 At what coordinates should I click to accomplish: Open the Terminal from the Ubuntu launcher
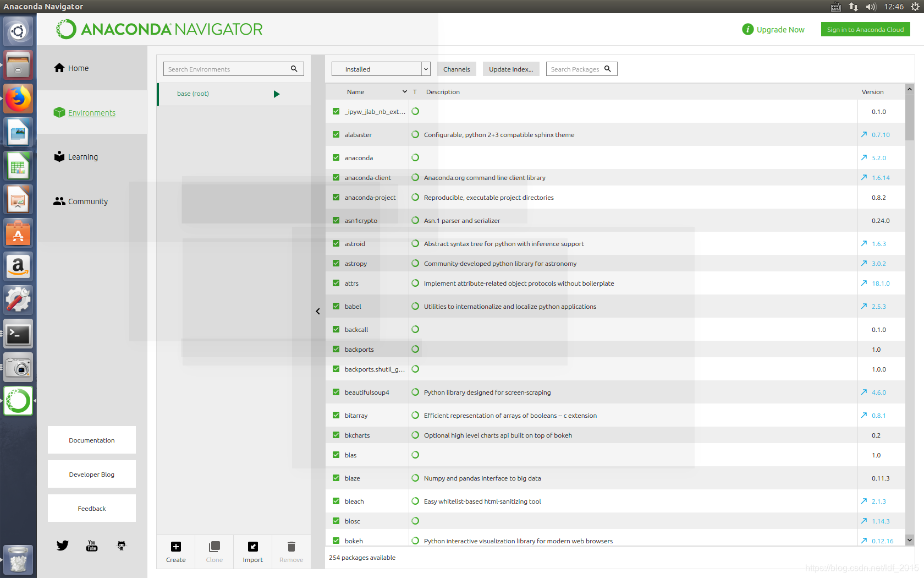click(18, 334)
